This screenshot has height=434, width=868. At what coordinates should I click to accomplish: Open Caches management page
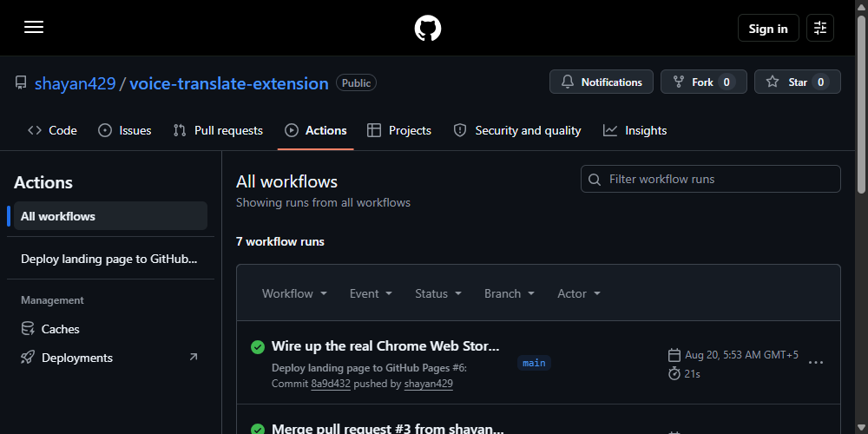click(110, 329)
